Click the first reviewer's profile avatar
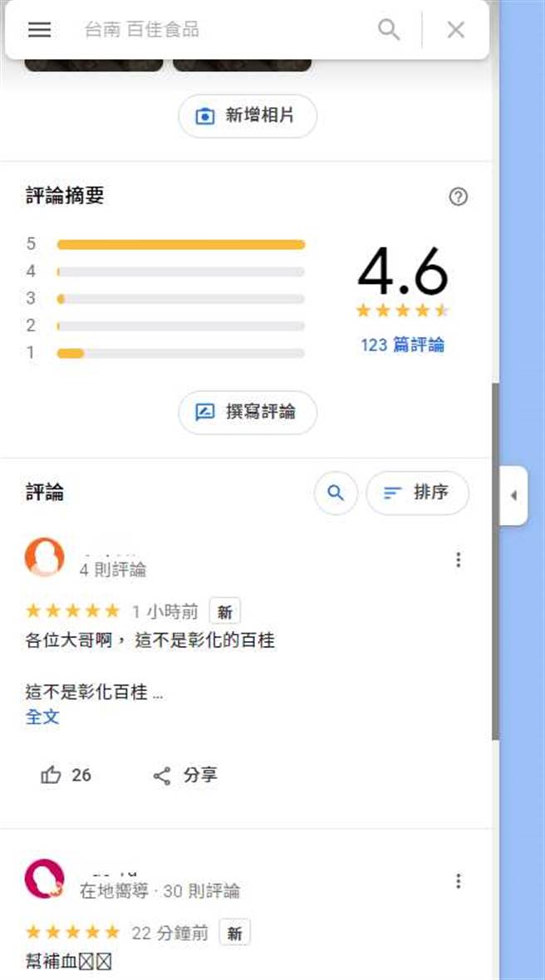 click(45, 557)
